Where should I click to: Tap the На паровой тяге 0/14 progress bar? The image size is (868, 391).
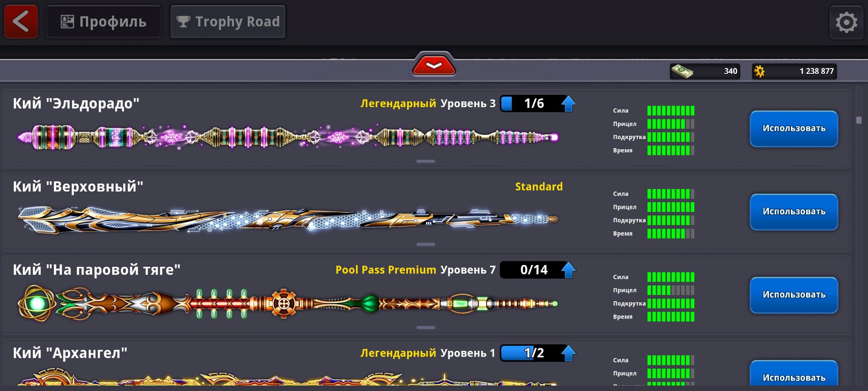pyautogui.click(x=534, y=270)
